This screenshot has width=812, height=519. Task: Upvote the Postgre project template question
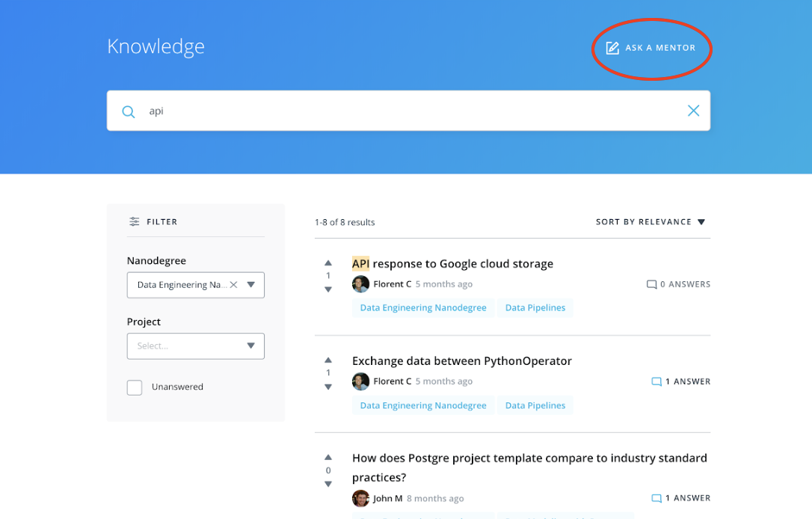coord(328,457)
